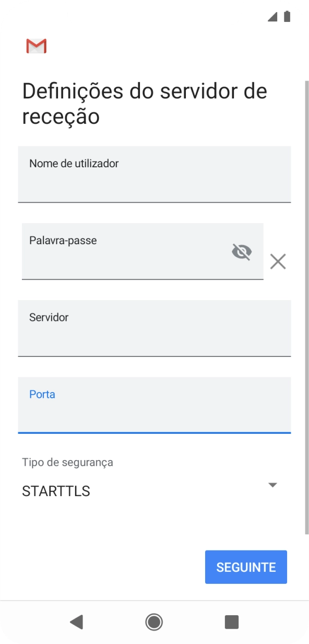Tap the Android back navigation arrow
The width and height of the screenshot is (309, 644).
(77, 622)
